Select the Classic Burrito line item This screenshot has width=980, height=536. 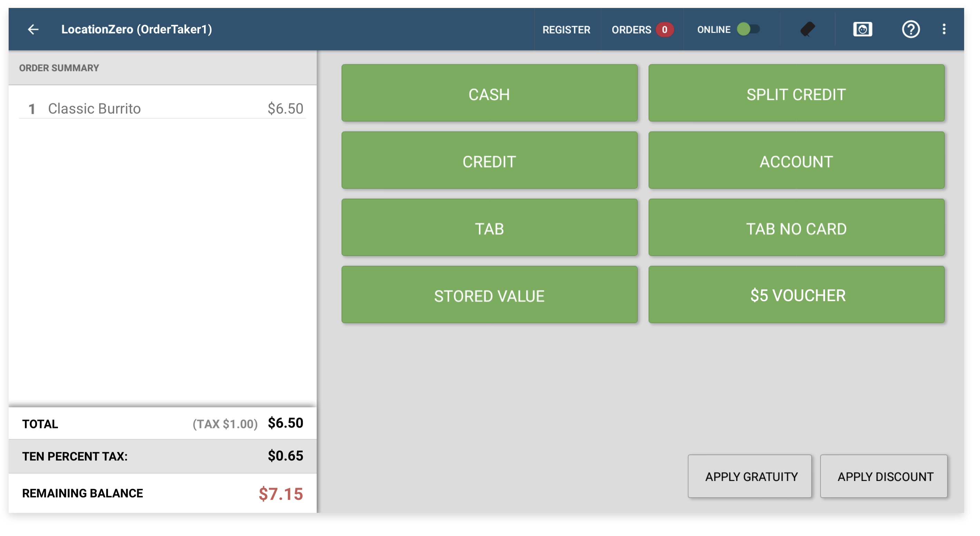(x=163, y=108)
